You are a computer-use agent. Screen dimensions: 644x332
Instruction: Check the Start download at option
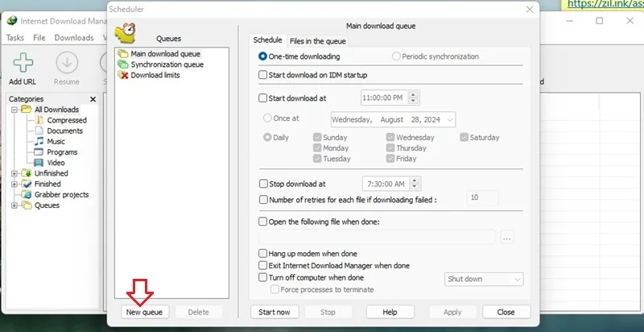click(263, 98)
